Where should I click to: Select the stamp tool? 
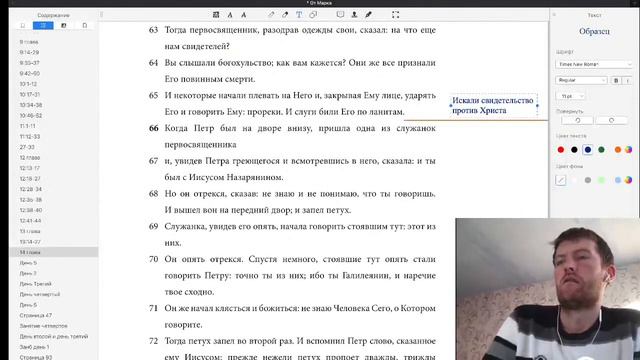354,15
